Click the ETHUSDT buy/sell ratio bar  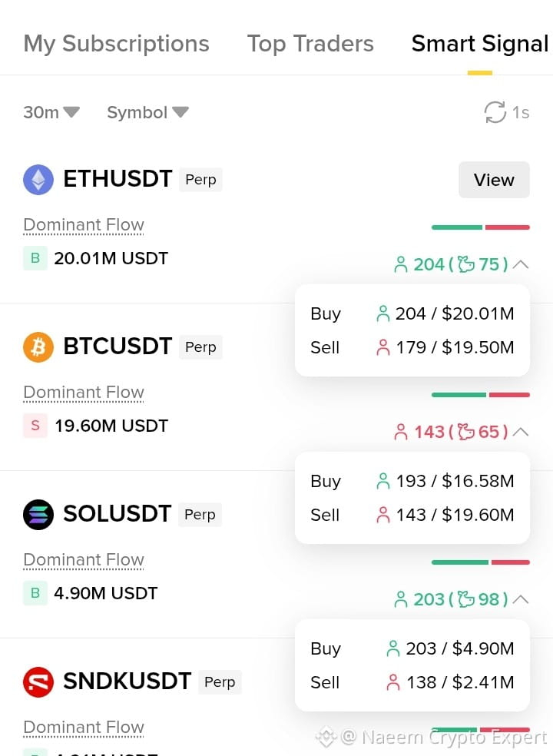pyautogui.click(x=481, y=227)
